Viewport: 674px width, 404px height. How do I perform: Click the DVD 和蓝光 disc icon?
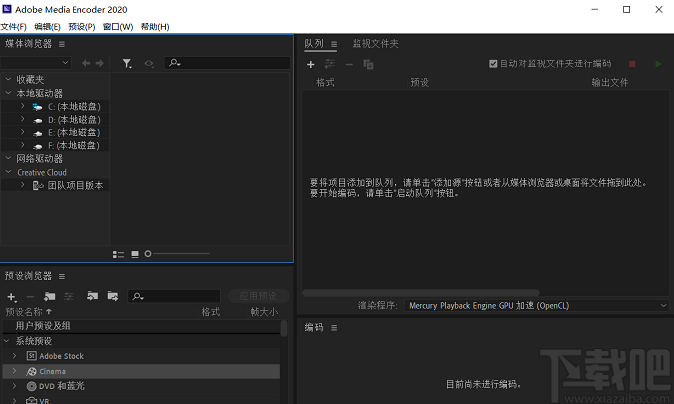31,386
